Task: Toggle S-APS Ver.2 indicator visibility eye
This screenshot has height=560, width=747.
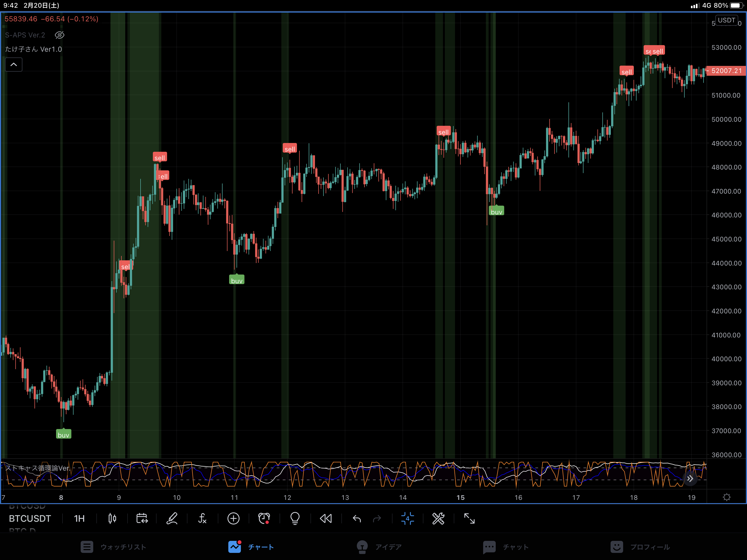Action: pyautogui.click(x=59, y=35)
